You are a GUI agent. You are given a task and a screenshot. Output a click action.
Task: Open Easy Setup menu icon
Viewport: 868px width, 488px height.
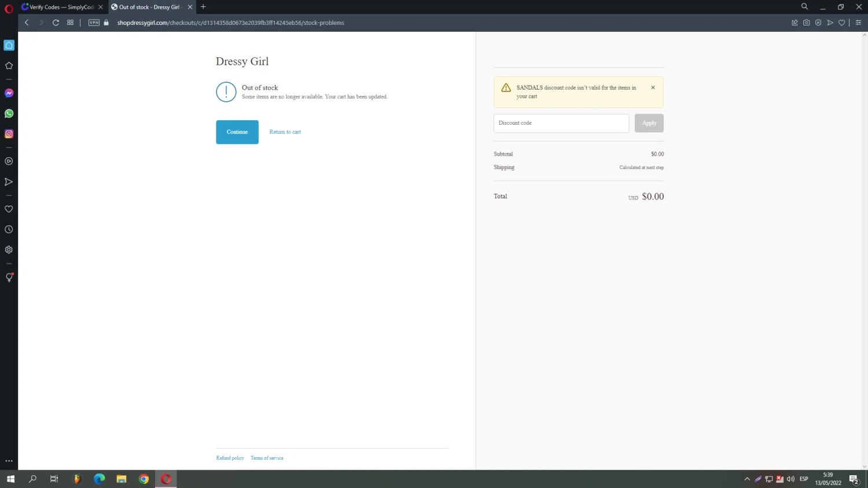click(x=858, y=23)
